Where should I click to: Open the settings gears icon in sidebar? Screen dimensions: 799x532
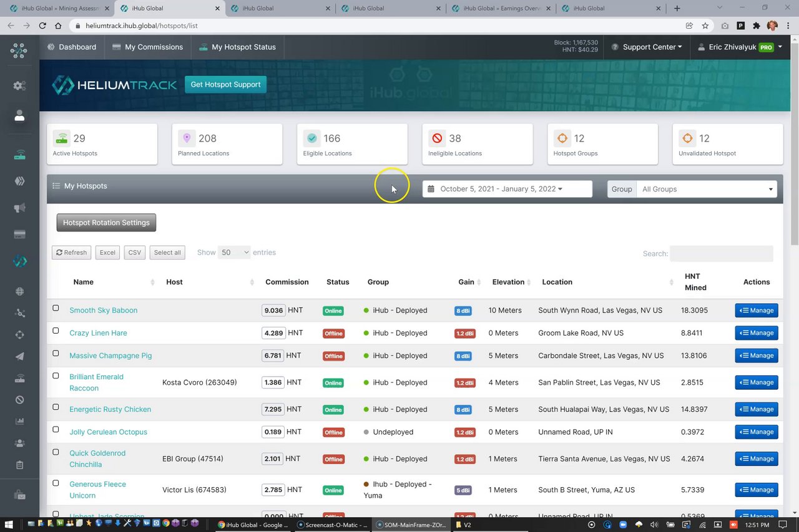pos(19,86)
